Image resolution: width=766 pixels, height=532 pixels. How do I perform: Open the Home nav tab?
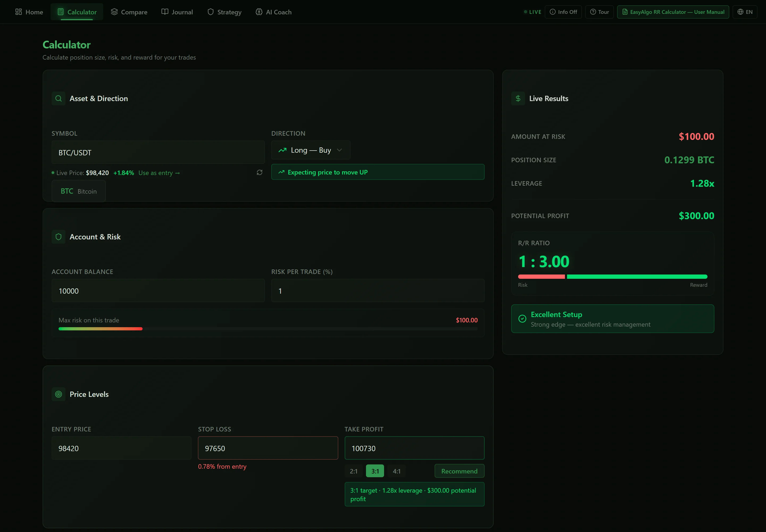(29, 12)
